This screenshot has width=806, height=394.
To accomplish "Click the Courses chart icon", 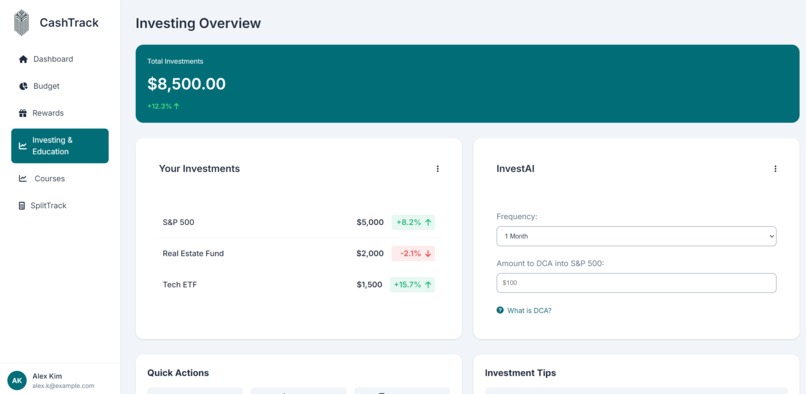I will (23, 178).
